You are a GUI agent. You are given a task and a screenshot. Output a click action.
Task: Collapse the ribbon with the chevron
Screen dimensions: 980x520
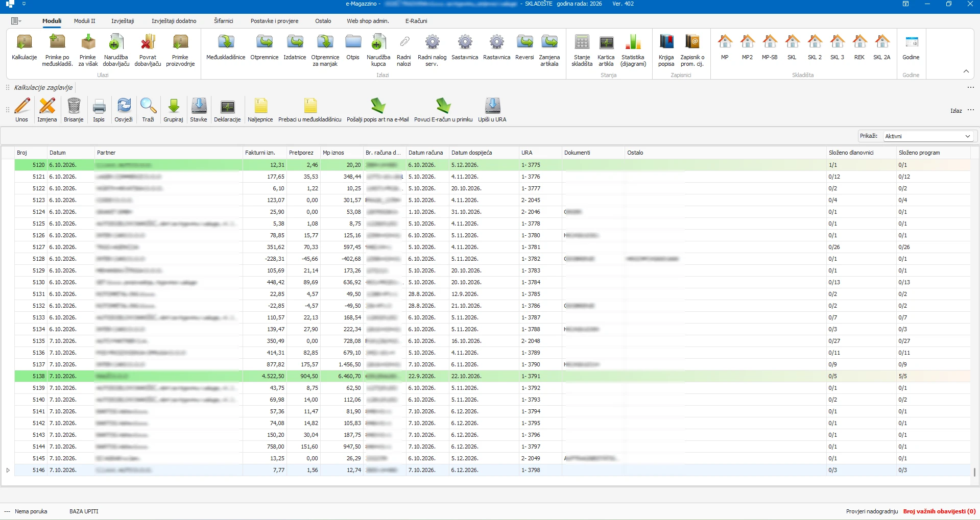click(x=966, y=71)
